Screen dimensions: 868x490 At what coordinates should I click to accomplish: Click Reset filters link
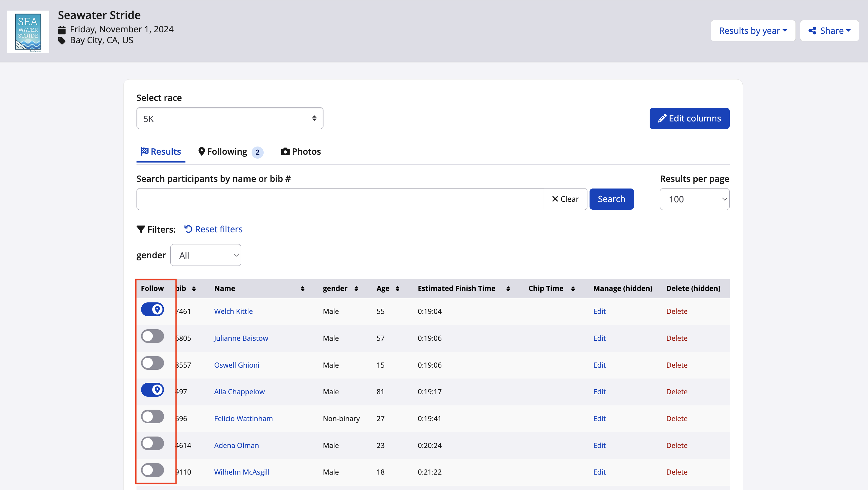(x=213, y=229)
